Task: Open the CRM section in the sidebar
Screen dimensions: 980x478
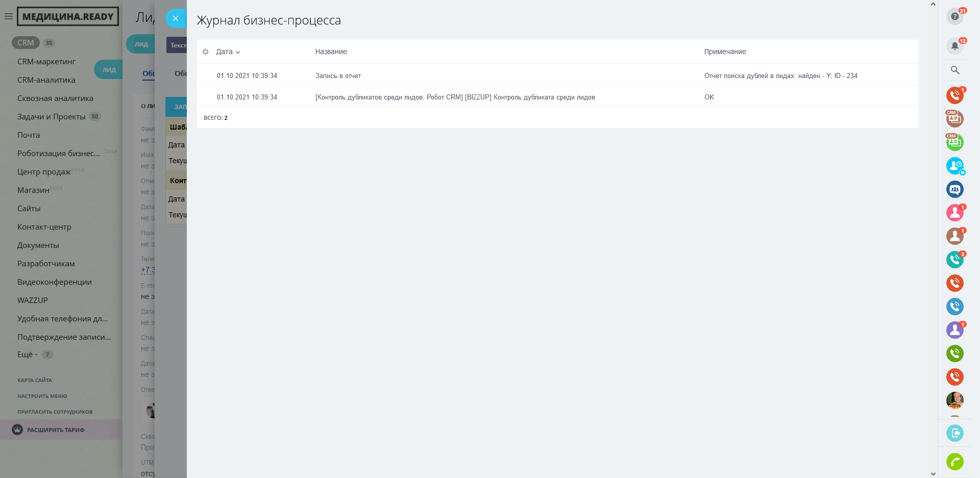Action: [x=26, y=43]
